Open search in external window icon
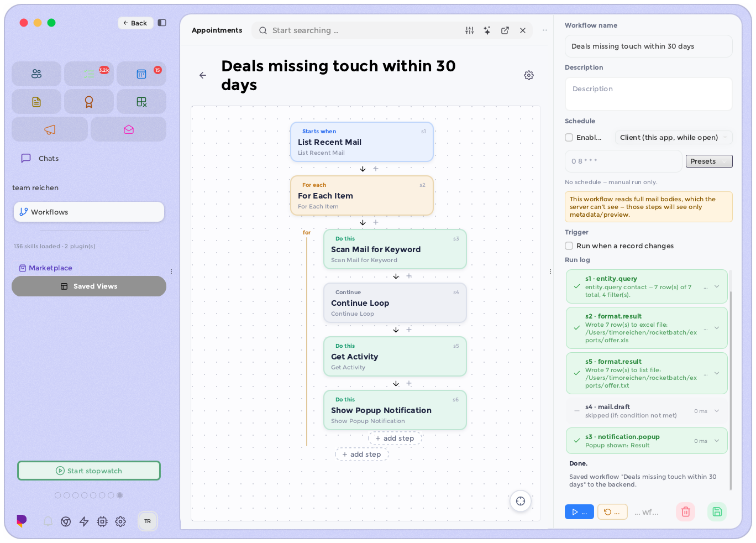 coord(505,30)
